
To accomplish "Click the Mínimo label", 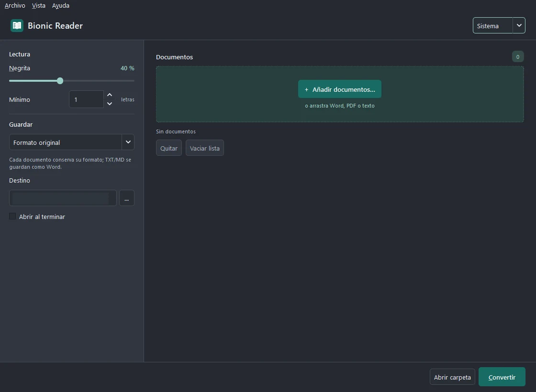I will (x=20, y=100).
